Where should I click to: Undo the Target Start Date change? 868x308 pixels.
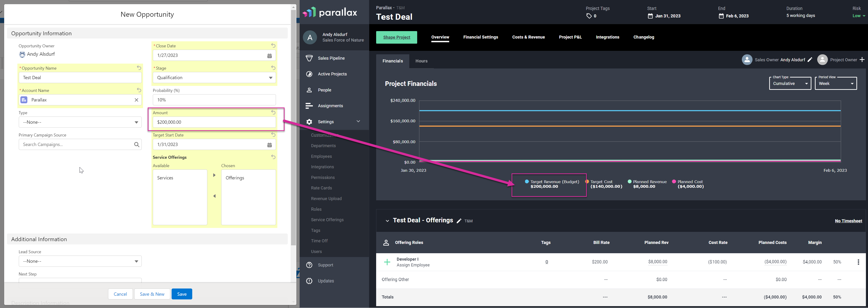tap(273, 135)
